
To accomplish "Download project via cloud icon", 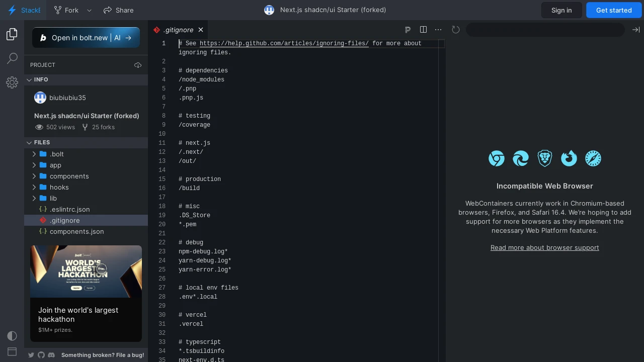I will (138, 65).
